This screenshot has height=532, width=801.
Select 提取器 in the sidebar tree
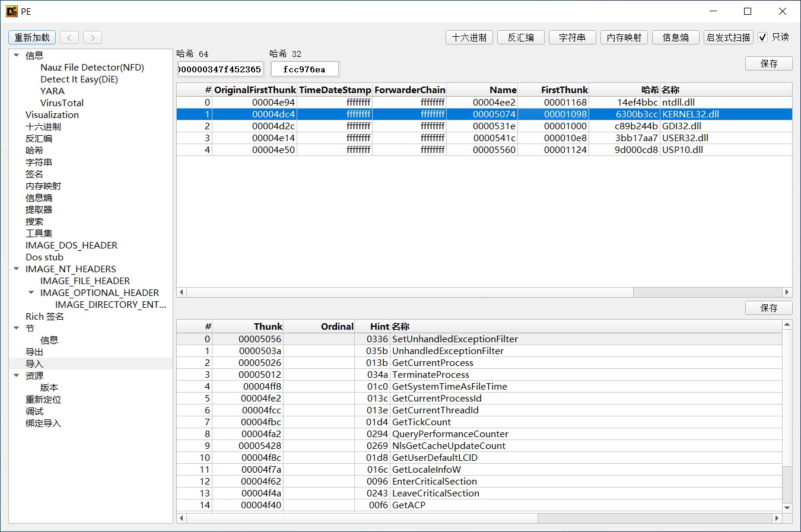39,209
